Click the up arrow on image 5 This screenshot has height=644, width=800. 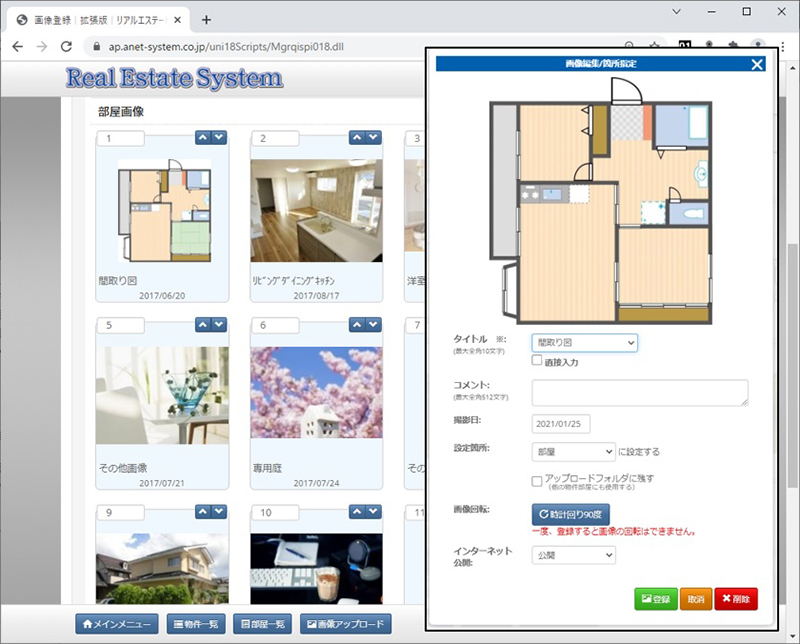pyautogui.click(x=202, y=325)
